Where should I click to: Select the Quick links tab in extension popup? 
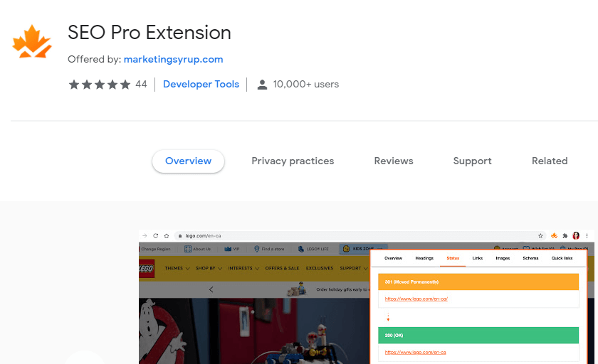pos(562,258)
